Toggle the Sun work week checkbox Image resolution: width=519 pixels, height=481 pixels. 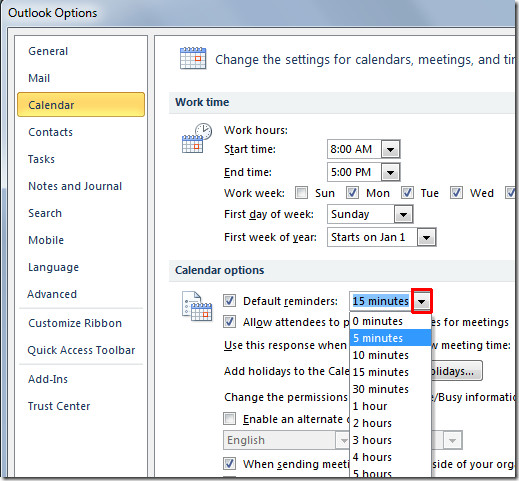[x=301, y=193]
